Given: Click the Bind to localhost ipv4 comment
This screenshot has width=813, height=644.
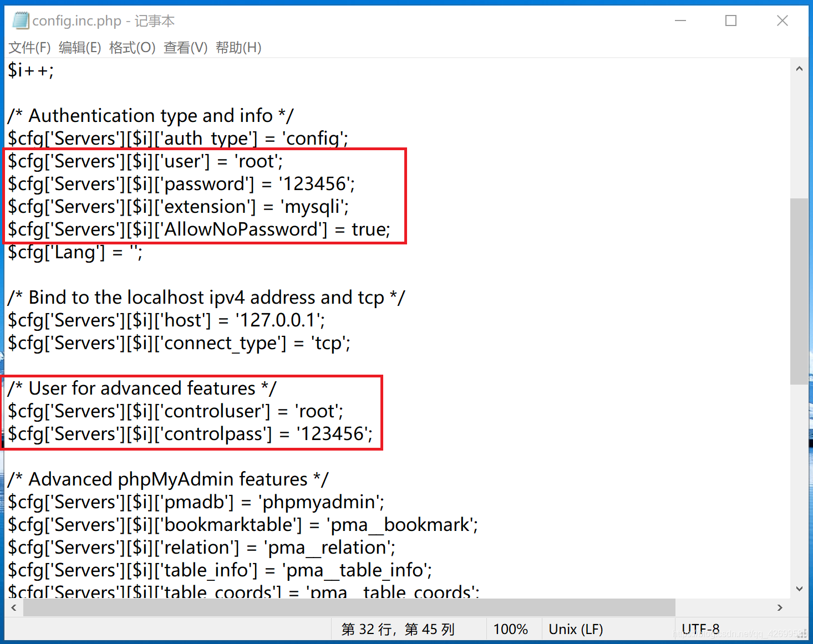Looking at the screenshot, I should coord(206,298).
